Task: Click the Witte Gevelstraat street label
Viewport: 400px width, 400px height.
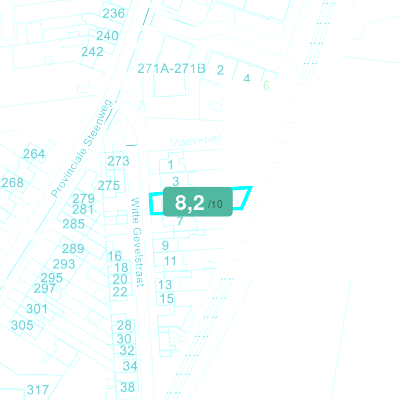Action: (137, 242)
